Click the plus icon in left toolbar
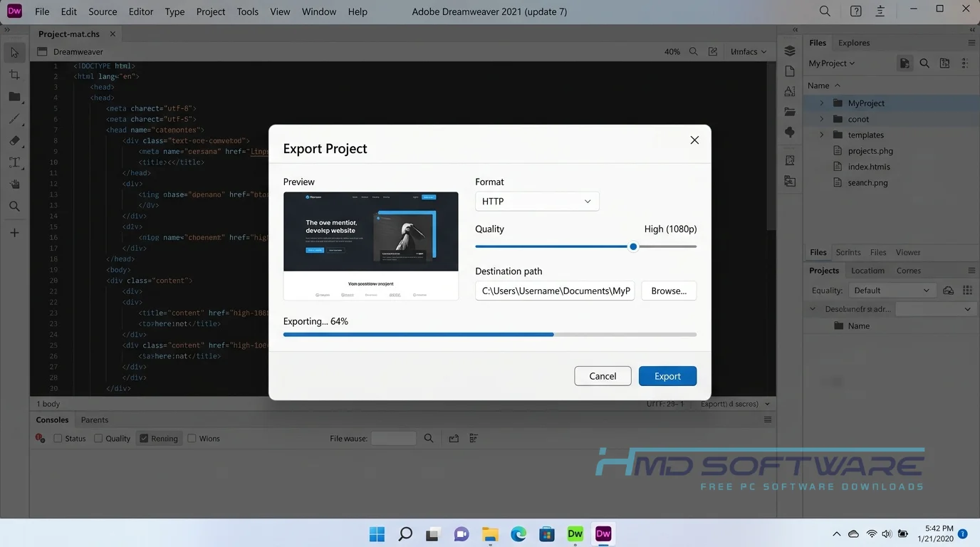Viewport: 980px width, 547px height. tap(14, 233)
